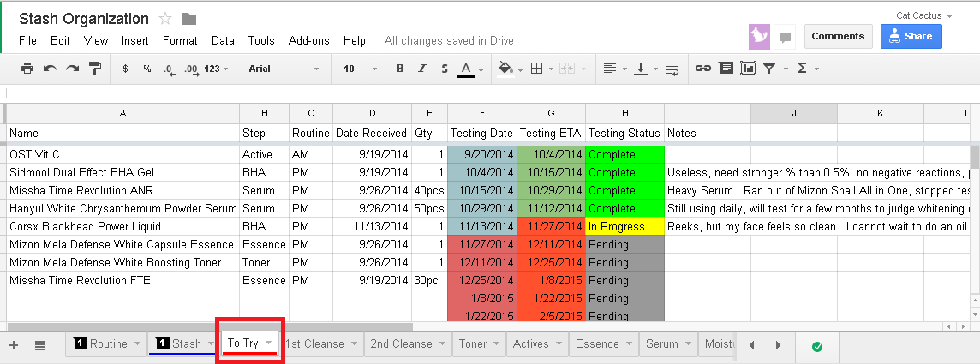
Task: Click the Comments button
Action: click(x=838, y=36)
